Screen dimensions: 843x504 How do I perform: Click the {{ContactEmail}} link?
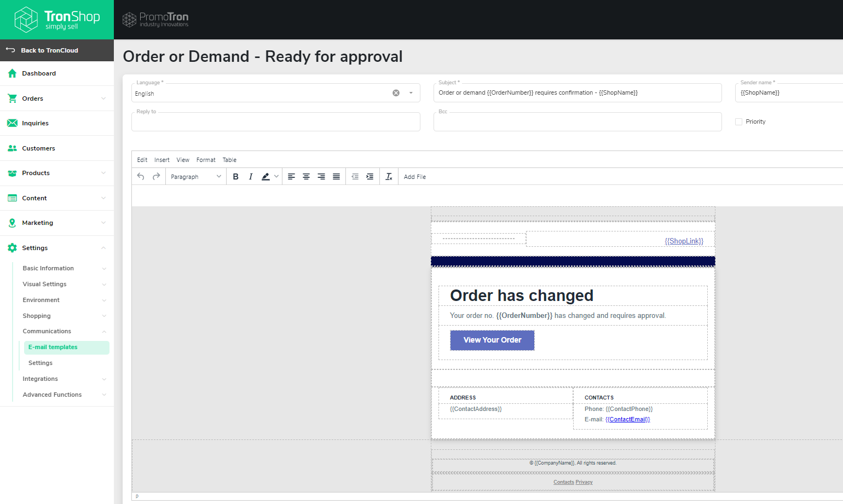tap(627, 419)
